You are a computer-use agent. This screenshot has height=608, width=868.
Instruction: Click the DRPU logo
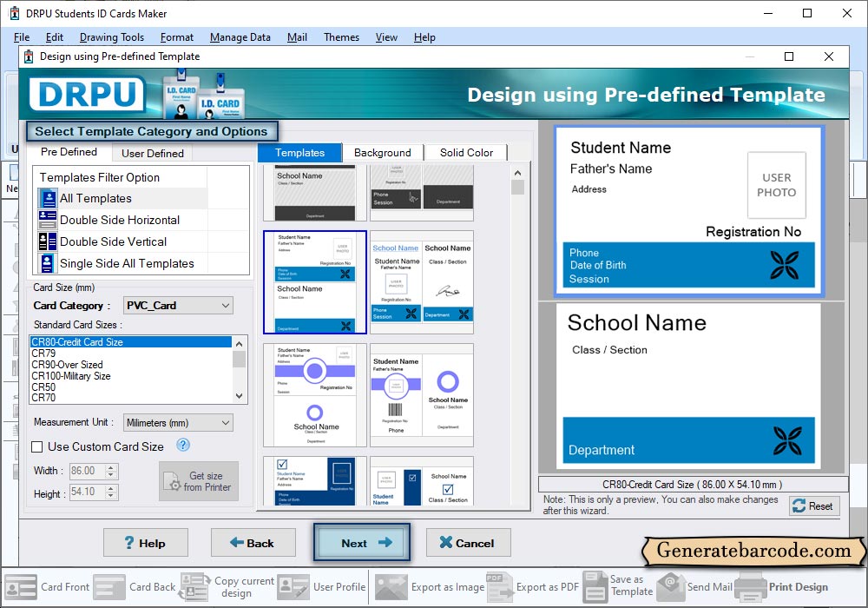[87, 94]
